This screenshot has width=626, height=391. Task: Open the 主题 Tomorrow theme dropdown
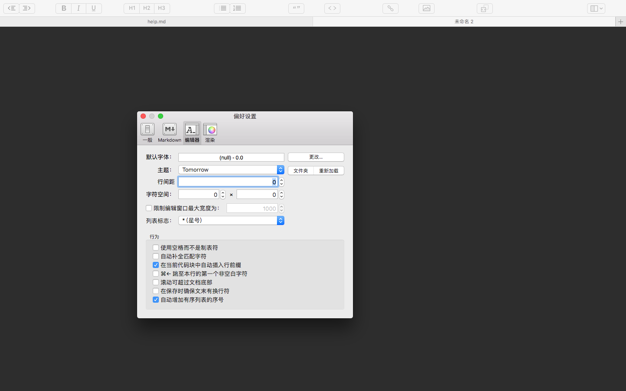[x=231, y=170]
